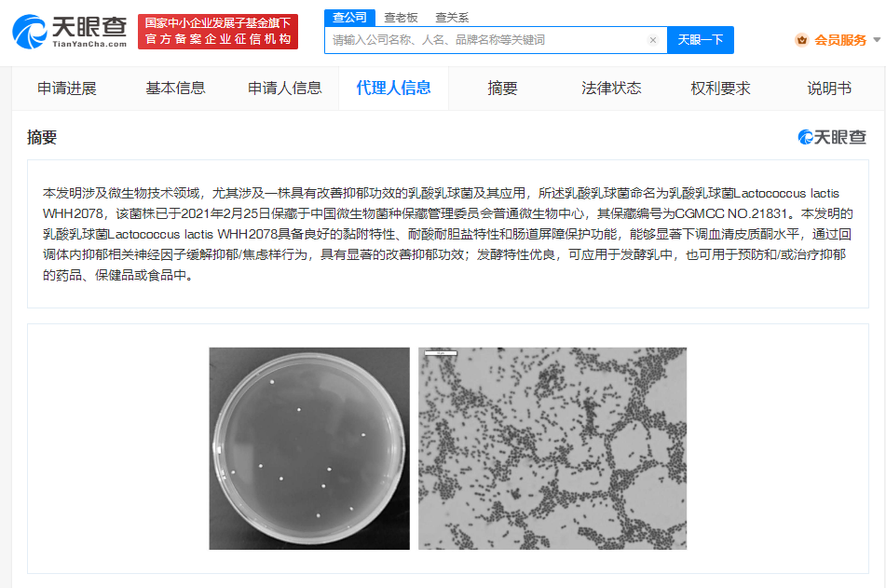This screenshot has width=886, height=588.
Task: Click the petri dish colony image
Action: 309,448
